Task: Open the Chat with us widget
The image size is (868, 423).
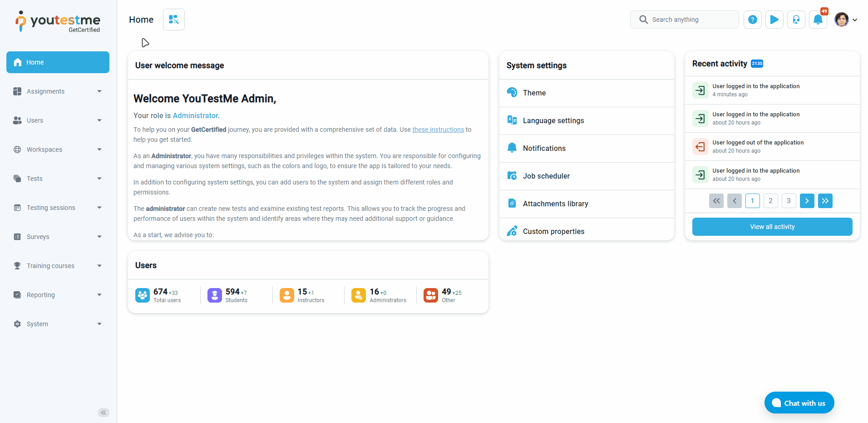Action: point(799,403)
